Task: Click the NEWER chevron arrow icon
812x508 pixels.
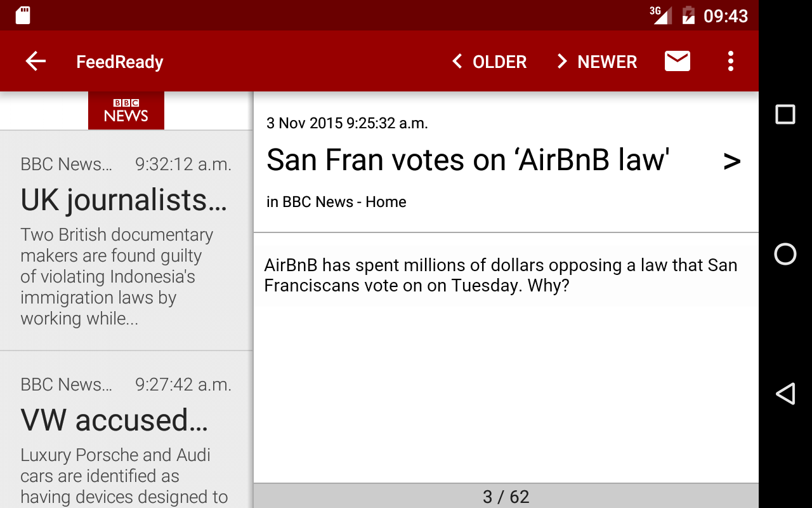Action: pyautogui.click(x=561, y=62)
